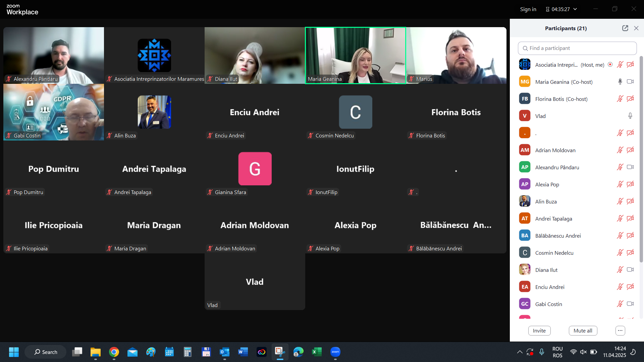
Task: Click the MG avatar of Maria Geanina
Action: 525,81
